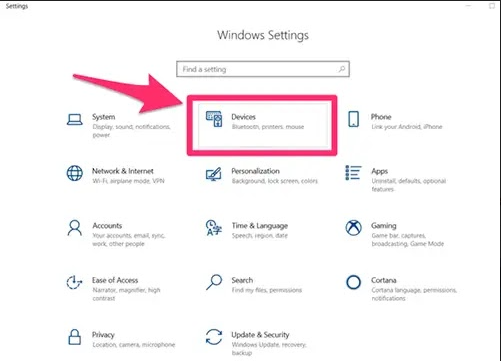The height and width of the screenshot is (361, 501).
Task: Click 'Link your Android, iPhone' text
Action: pos(407,127)
